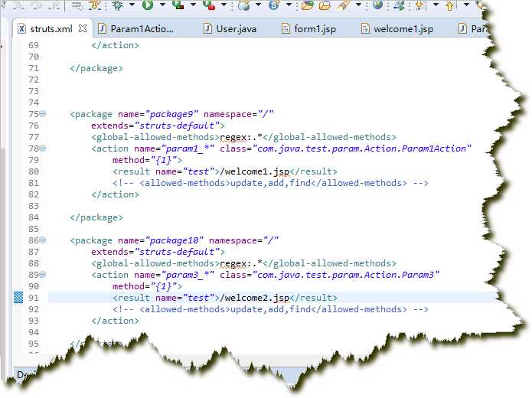Click the Next Annotation down-arrow icon

point(420,5)
